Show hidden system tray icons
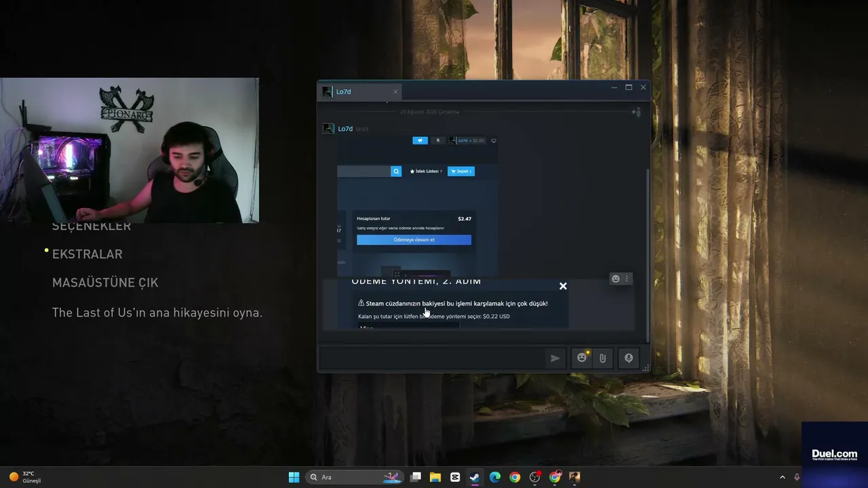This screenshot has width=868, height=488. [x=782, y=477]
